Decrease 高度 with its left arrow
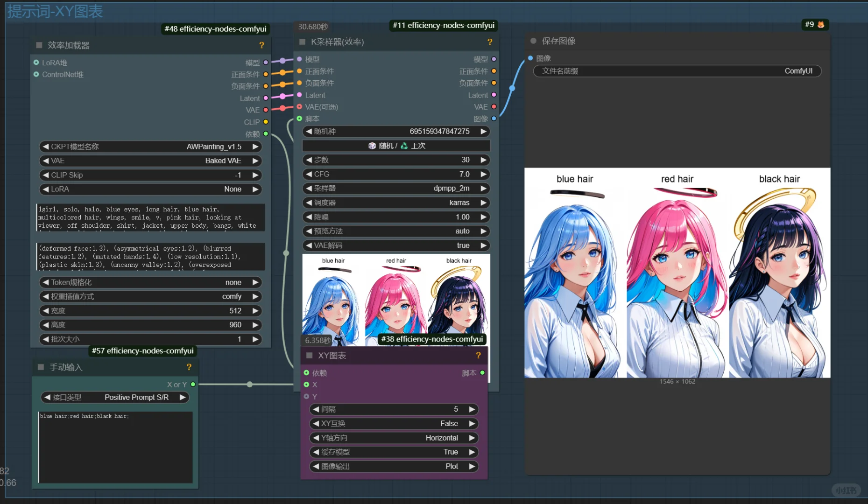The image size is (868, 504). (46, 325)
